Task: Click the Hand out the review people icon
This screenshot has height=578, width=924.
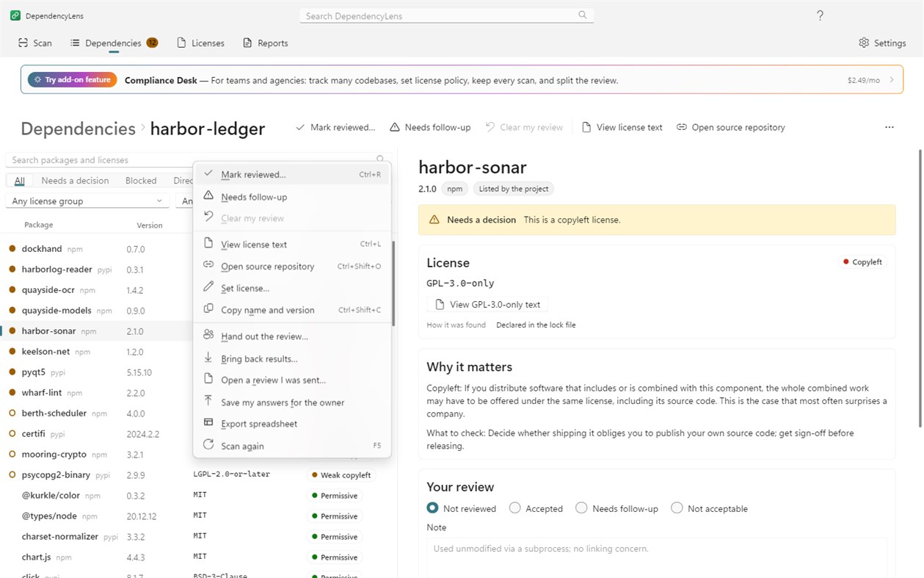Action: point(208,336)
